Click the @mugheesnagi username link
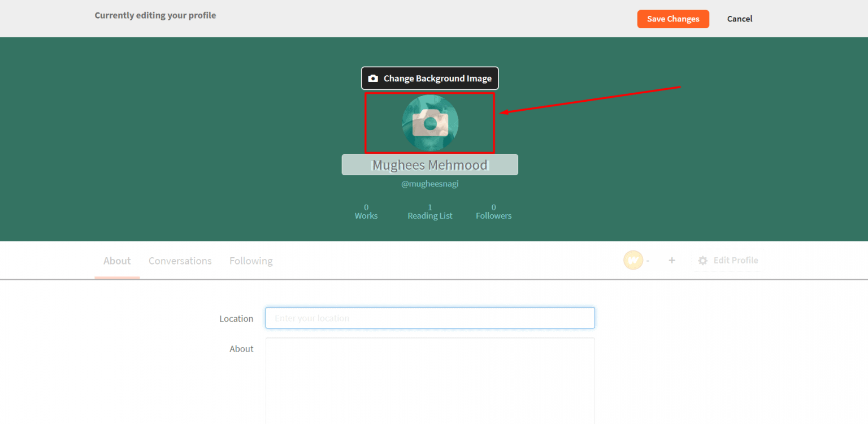The height and width of the screenshot is (424, 868). click(x=429, y=183)
